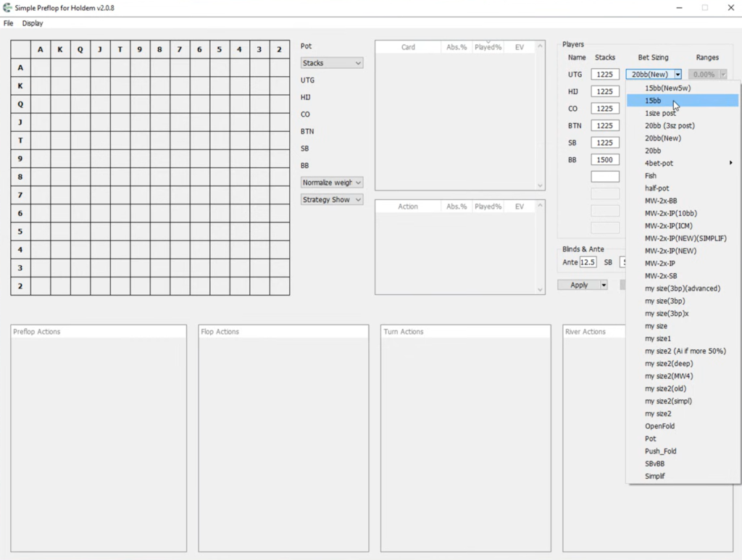This screenshot has height=560, width=742.
Task: Select 1size post bet sizing
Action: 683,113
